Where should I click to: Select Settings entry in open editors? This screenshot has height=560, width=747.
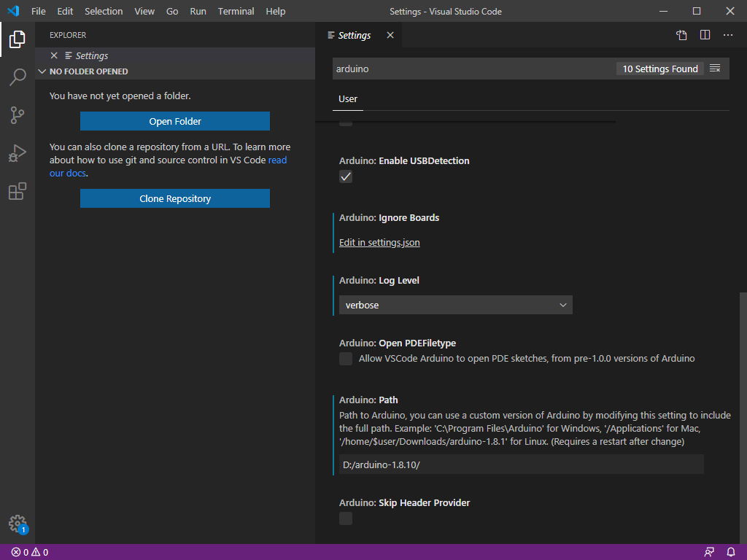coord(177,55)
